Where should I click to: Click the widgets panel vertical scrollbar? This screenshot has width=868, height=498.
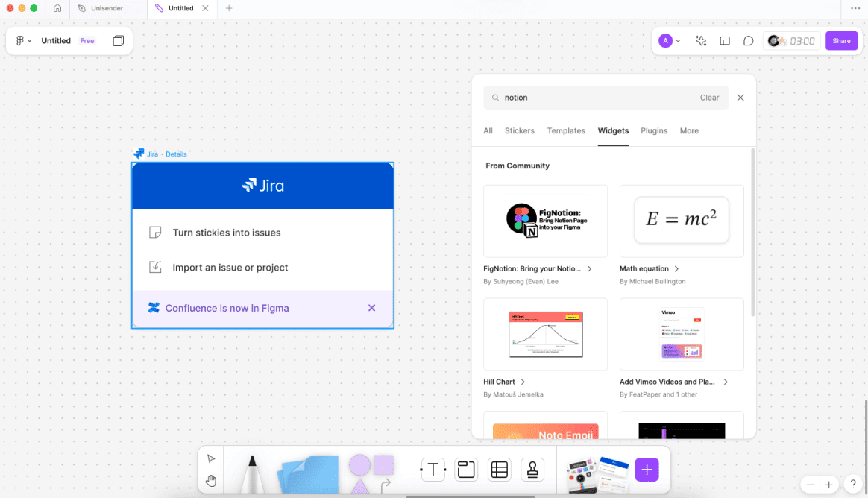tap(753, 233)
